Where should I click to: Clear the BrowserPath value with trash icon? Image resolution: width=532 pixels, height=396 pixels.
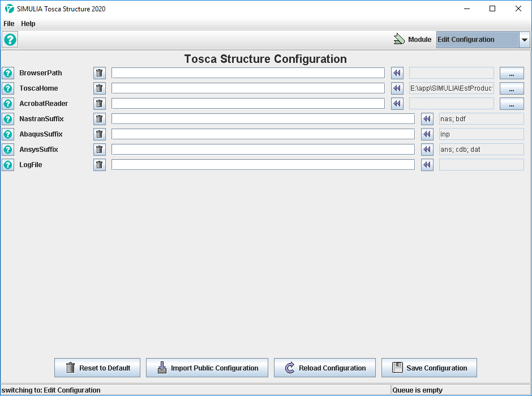(100, 73)
